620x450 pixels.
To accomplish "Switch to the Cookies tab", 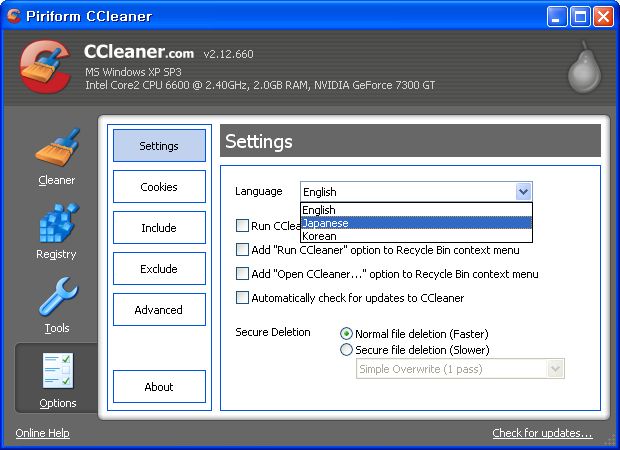I will click(159, 187).
